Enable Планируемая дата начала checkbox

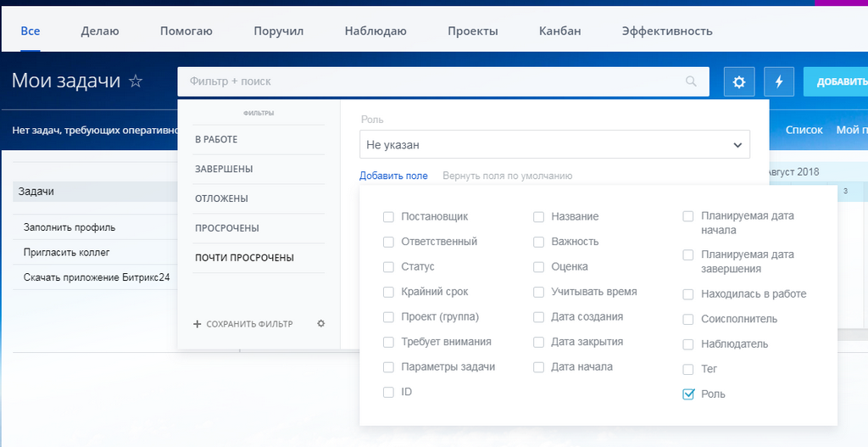pos(687,216)
